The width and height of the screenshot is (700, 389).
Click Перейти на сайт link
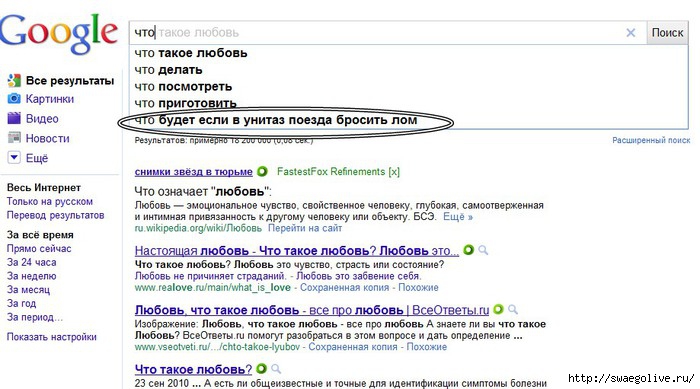coord(305,228)
